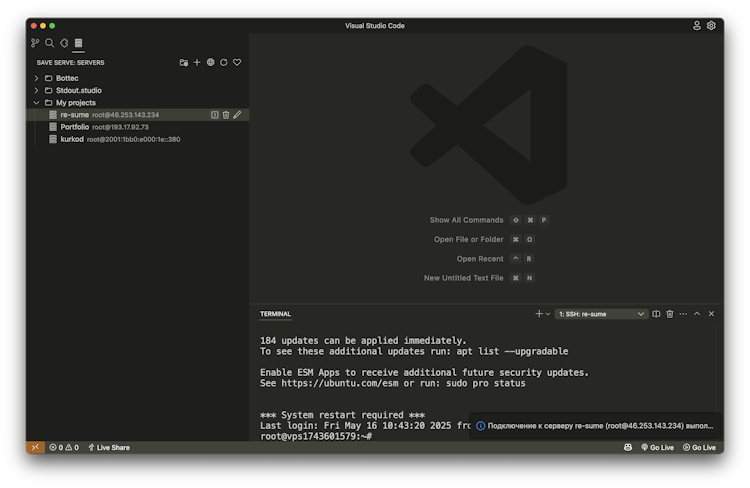Open the Search view icon
The image size is (750, 488).
pyautogui.click(x=49, y=43)
